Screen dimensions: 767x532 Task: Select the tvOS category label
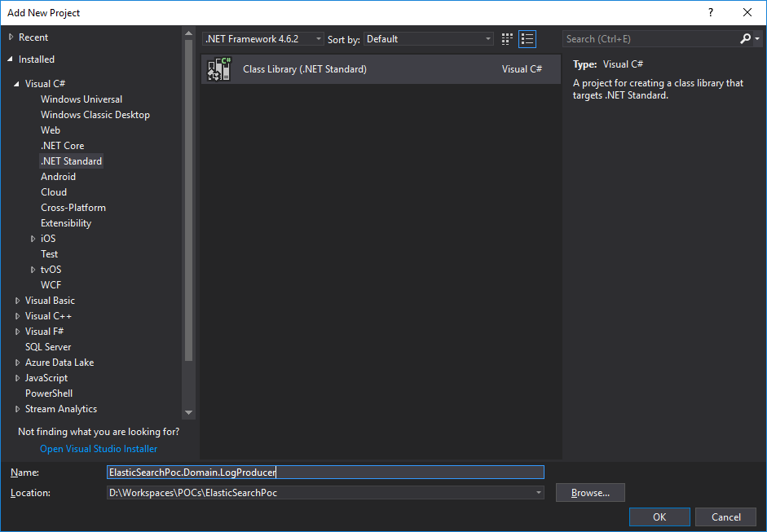[x=51, y=270]
